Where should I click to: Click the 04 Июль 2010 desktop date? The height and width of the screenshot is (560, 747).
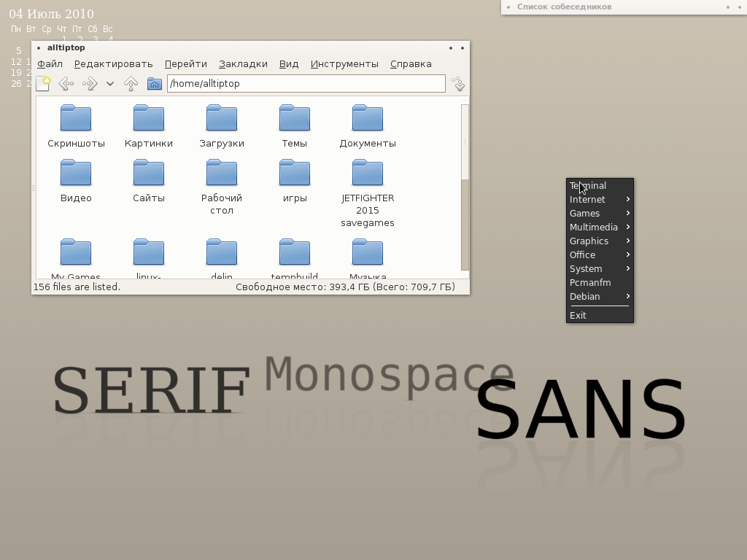[52, 14]
